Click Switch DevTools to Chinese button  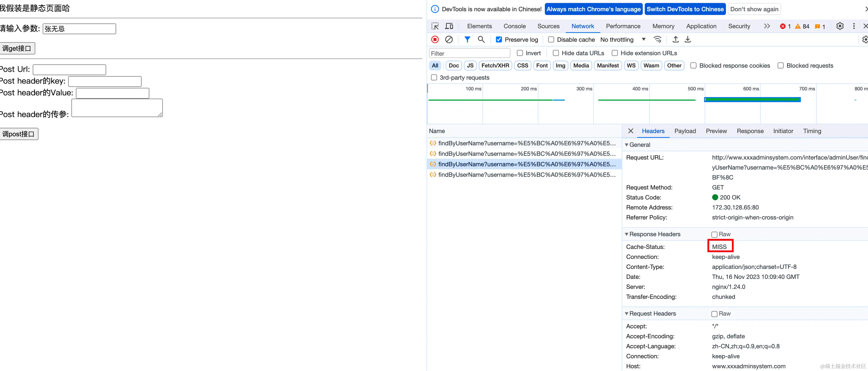(685, 9)
